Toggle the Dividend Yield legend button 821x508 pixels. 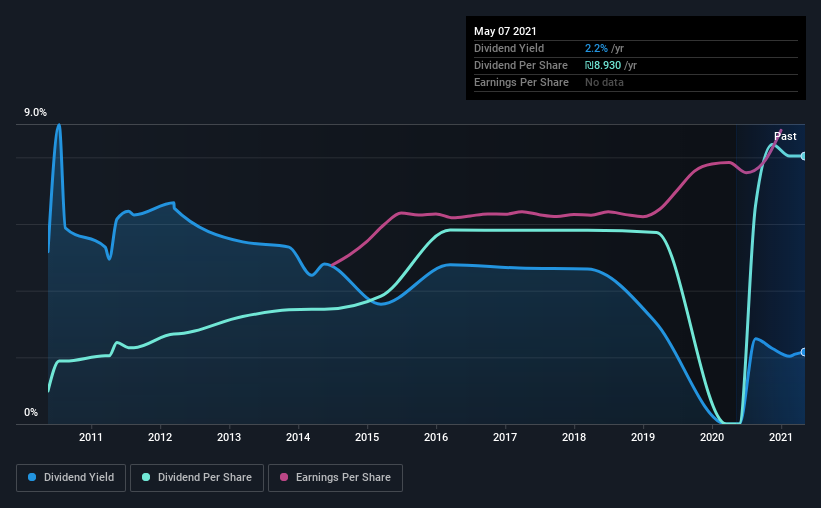click(x=71, y=478)
